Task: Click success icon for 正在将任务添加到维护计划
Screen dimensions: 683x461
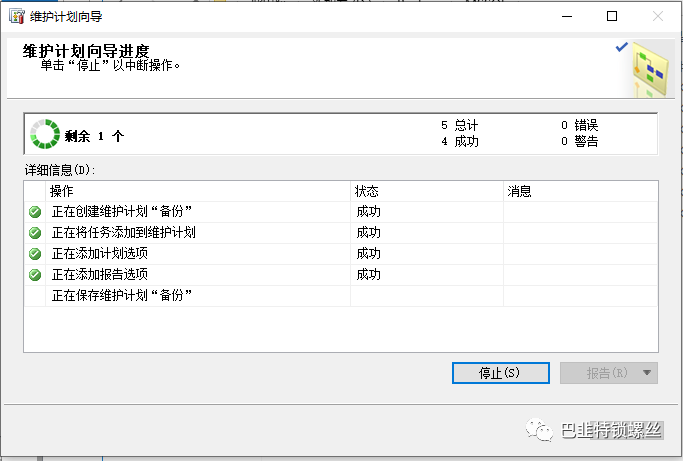Action: click(x=35, y=233)
